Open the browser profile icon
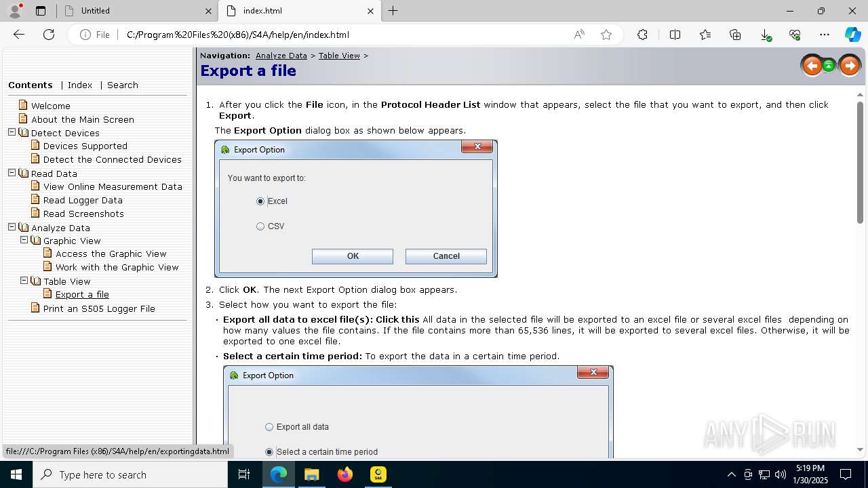868x488 pixels. [x=15, y=11]
